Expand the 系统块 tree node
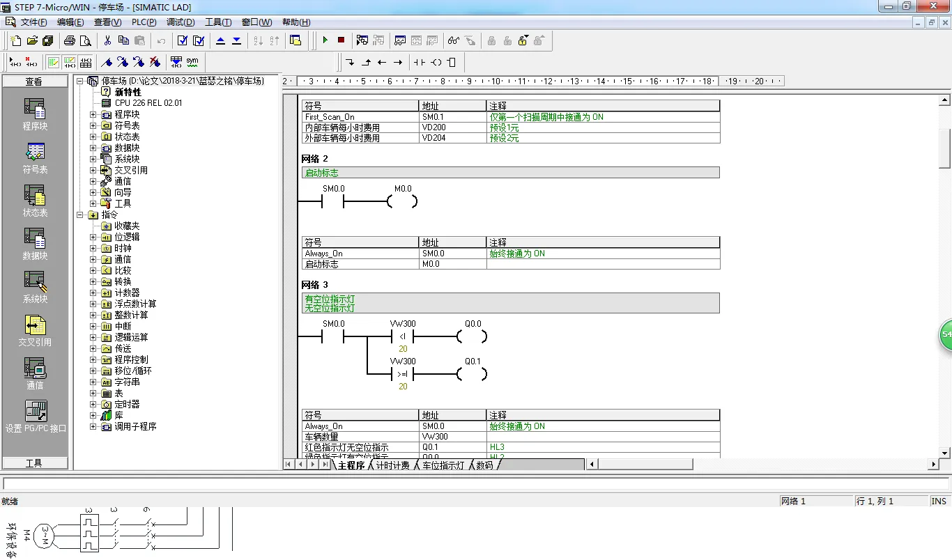Viewport: 952px width, 560px height. pos(93,159)
